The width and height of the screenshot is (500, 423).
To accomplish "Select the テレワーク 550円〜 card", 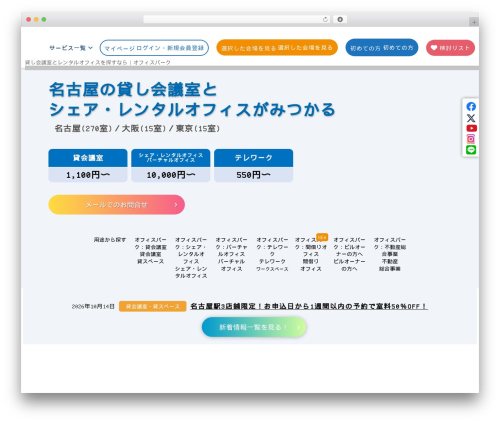I will coord(253,166).
